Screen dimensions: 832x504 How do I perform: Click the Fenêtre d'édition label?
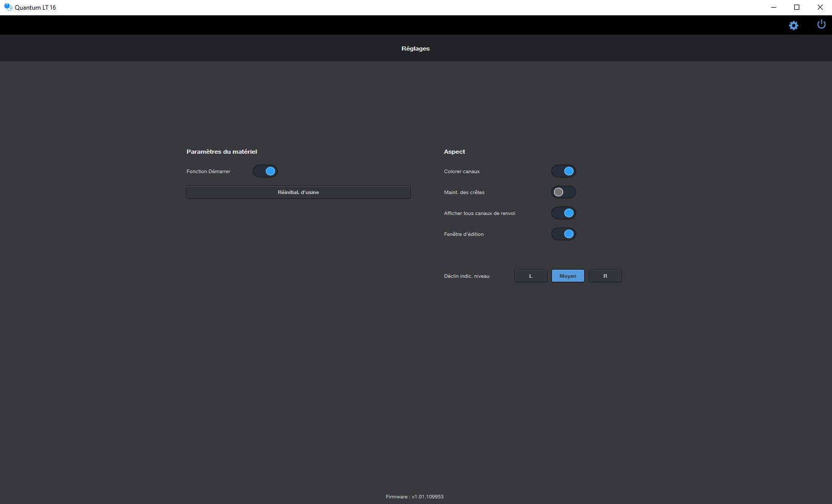[x=464, y=234]
